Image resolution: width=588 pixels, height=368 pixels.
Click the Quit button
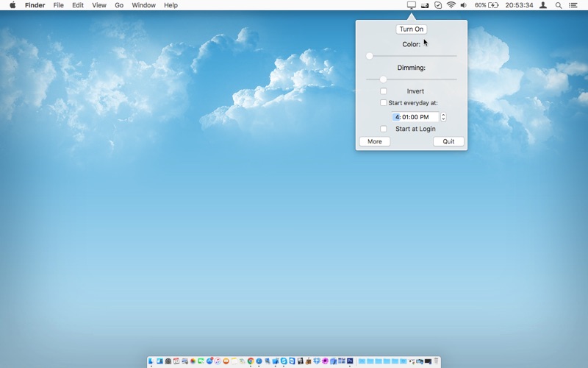[x=448, y=141]
